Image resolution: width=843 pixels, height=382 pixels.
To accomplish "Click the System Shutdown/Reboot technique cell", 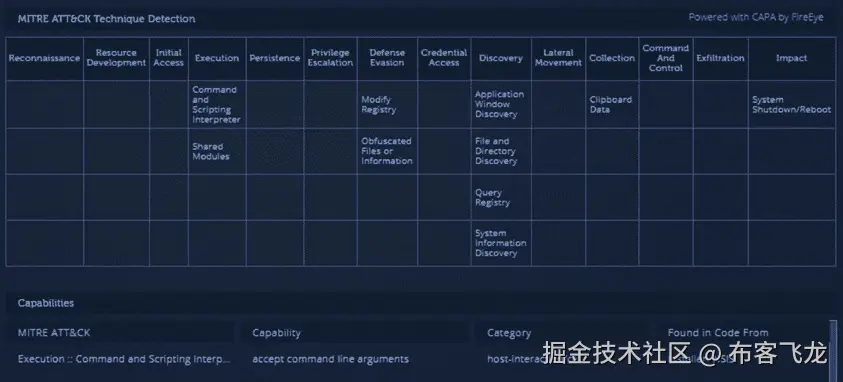I will point(791,105).
